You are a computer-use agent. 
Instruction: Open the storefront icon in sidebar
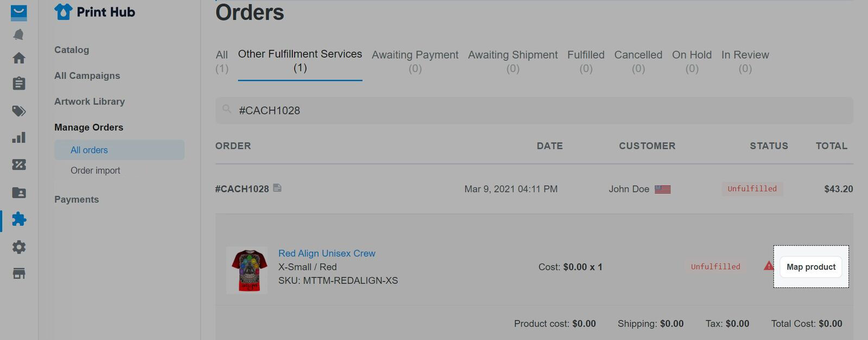[x=19, y=273]
